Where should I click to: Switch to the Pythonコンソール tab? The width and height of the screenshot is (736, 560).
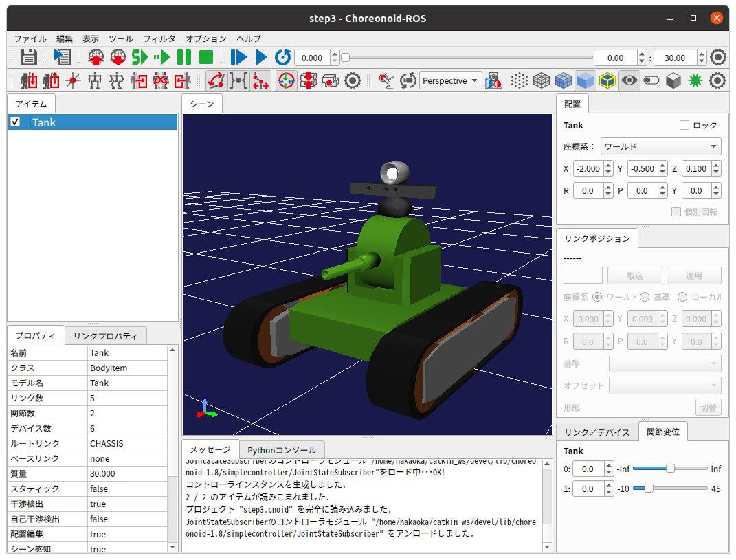282,450
